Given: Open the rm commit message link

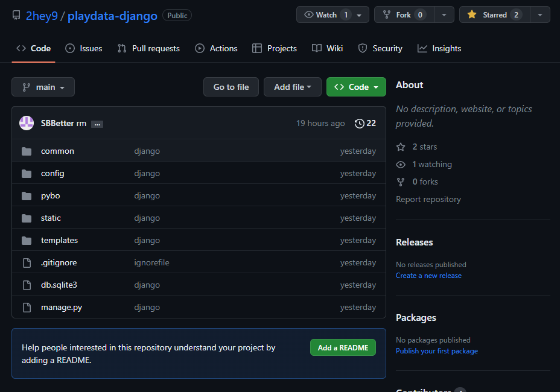Looking at the screenshot, I should pos(81,124).
